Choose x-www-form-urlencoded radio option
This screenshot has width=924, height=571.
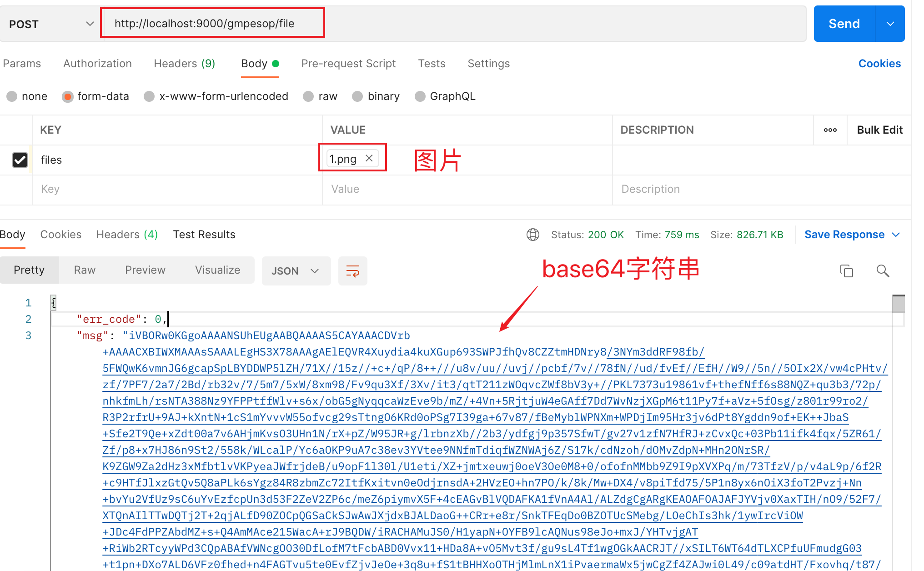pyautogui.click(x=149, y=96)
